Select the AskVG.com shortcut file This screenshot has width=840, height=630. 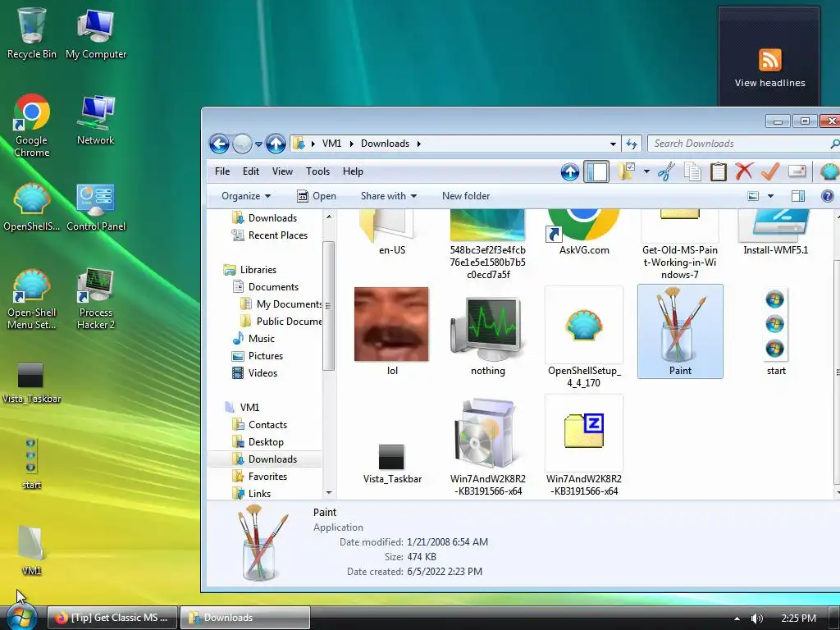tap(584, 232)
